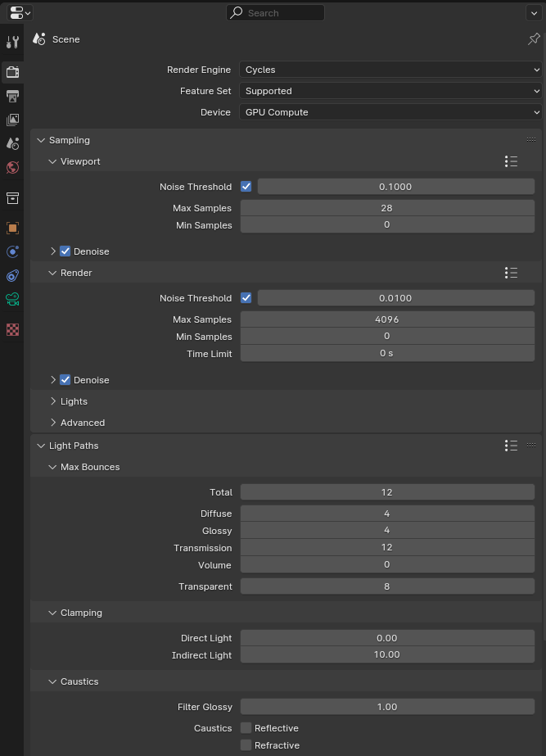This screenshot has width=546, height=756.
Task: Disable Viewport Noise Threshold checkbox
Action: coord(246,187)
